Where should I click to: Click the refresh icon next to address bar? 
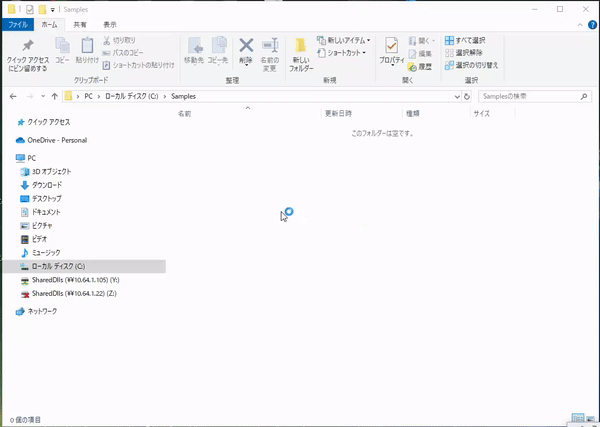(x=467, y=96)
